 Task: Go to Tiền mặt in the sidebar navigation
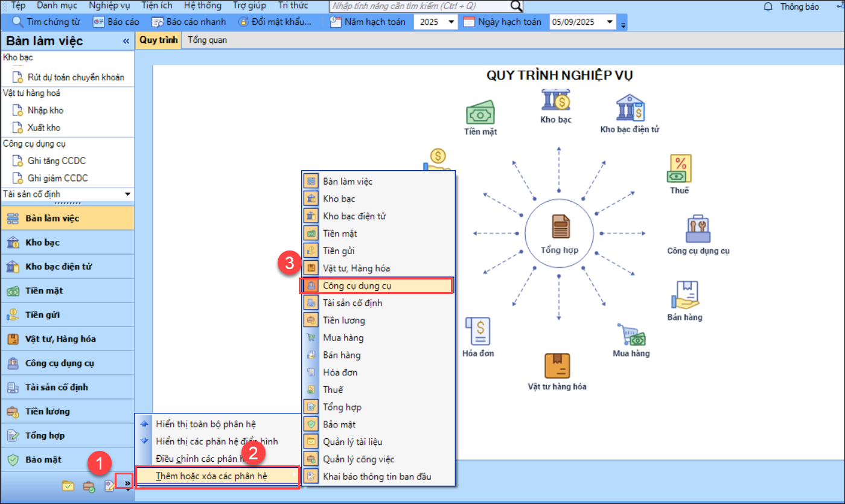[68, 290]
